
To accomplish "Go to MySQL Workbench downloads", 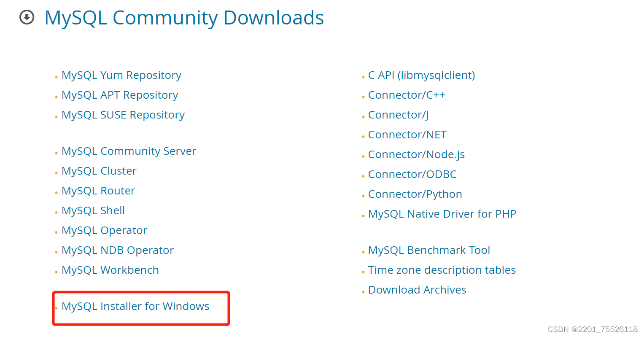I will [x=110, y=270].
